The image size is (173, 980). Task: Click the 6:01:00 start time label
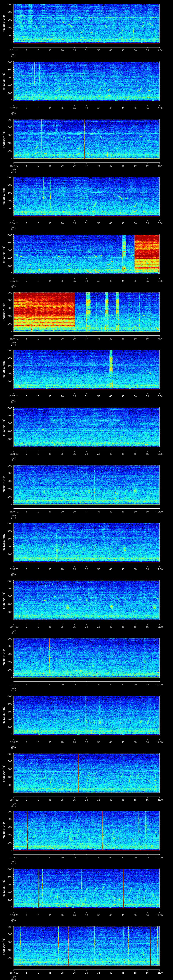(14, 50)
